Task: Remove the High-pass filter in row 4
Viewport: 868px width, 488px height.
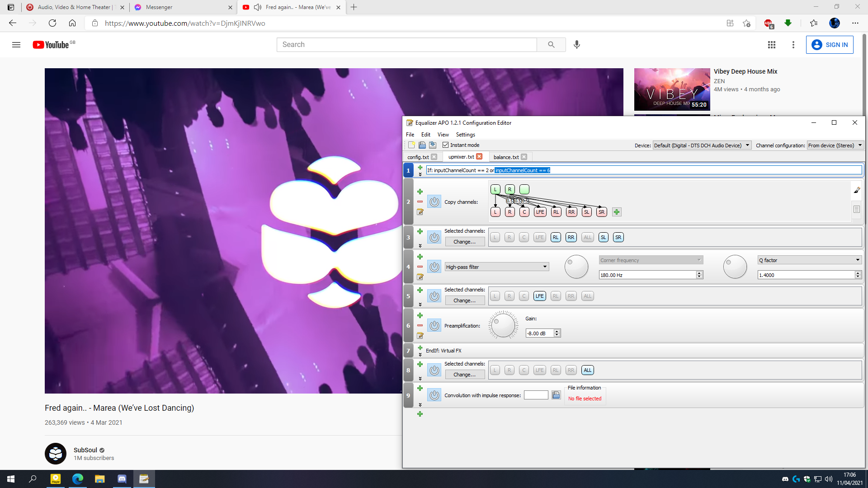Action: [420, 267]
